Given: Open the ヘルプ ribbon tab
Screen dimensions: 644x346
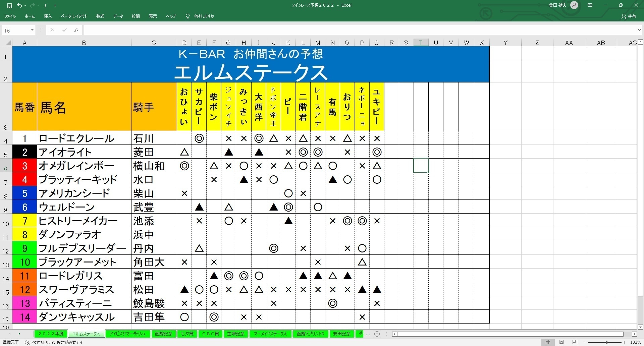Looking at the screenshot, I should [171, 16].
